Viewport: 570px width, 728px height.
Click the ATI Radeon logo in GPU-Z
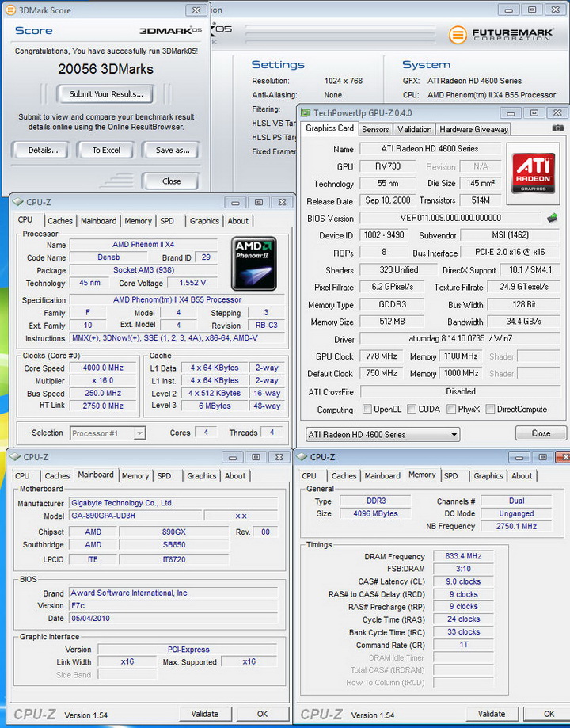534,173
